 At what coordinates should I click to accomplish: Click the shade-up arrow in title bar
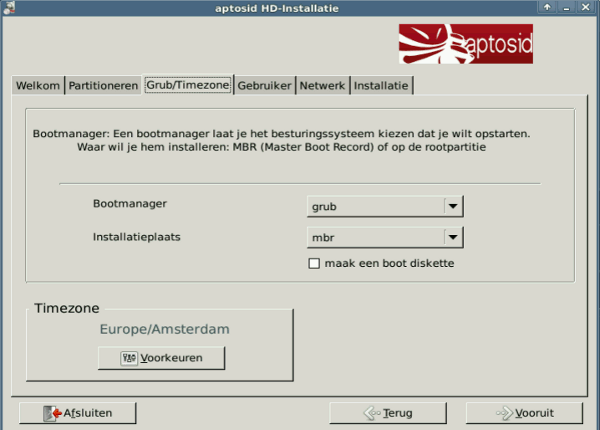pos(548,8)
